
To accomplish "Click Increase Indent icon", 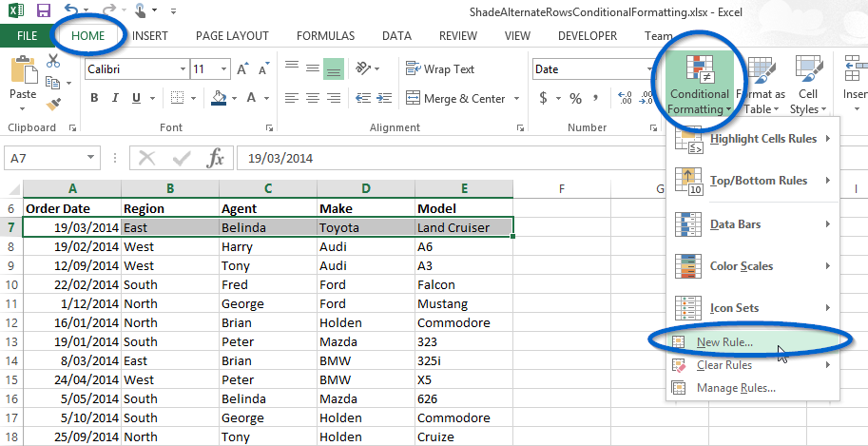I will (384, 98).
